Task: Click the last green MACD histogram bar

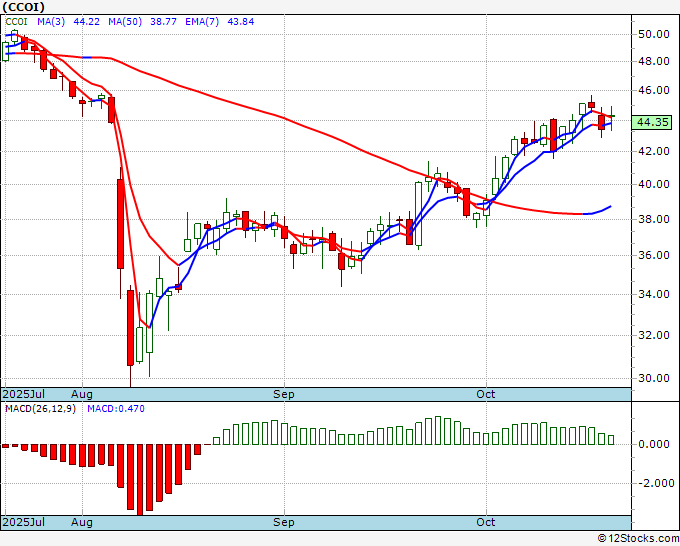Action: [x=611, y=440]
